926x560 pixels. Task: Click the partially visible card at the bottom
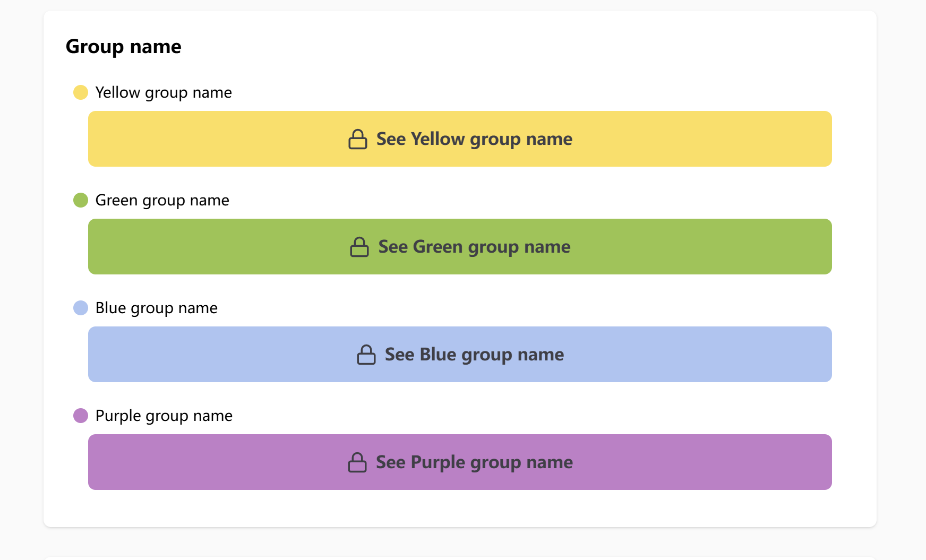(x=460, y=558)
